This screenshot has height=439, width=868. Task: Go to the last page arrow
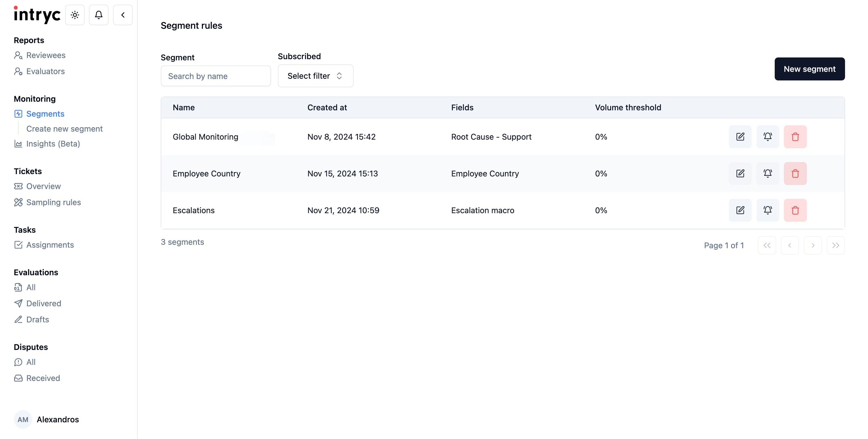[835, 245]
